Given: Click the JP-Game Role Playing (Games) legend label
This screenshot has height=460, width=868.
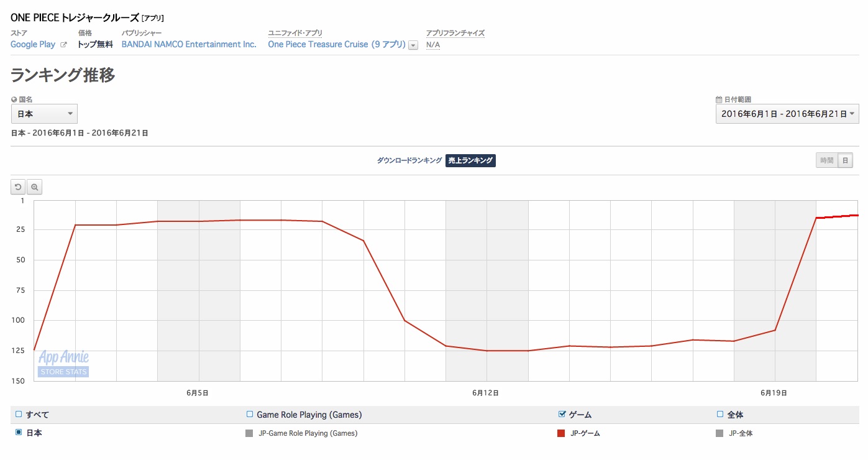Looking at the screenshot, I should 308,433.
